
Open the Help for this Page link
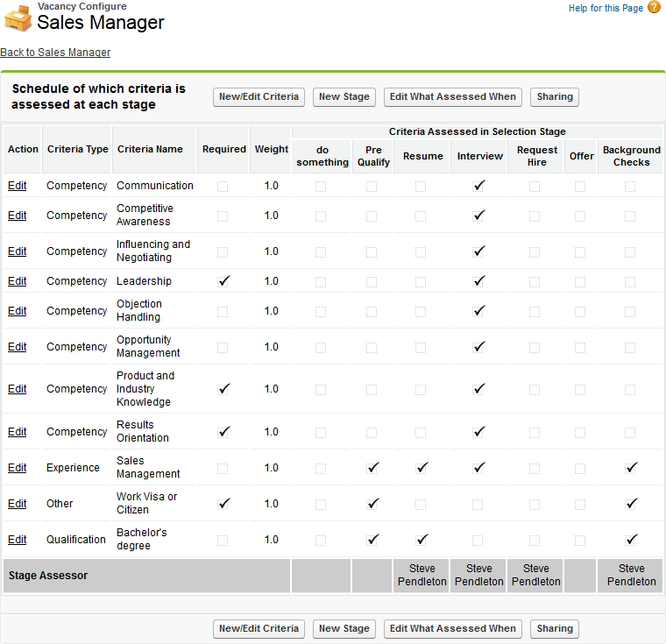point(606,8)
